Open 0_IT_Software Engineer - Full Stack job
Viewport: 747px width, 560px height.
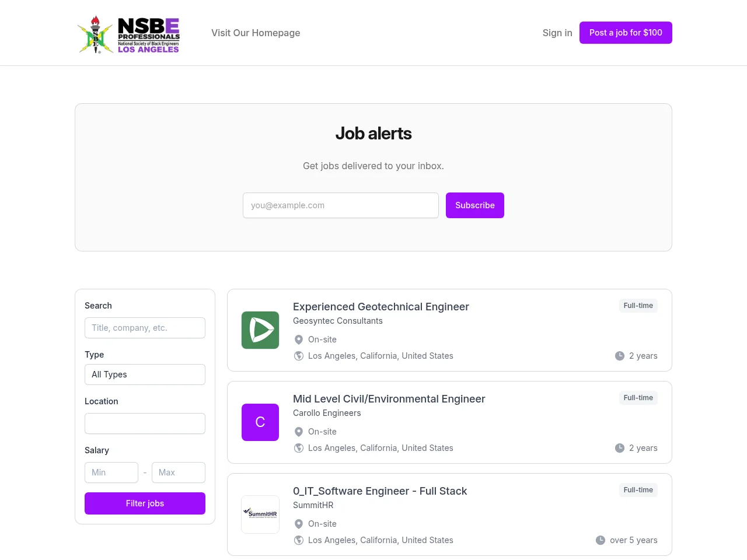click(380, 491)
